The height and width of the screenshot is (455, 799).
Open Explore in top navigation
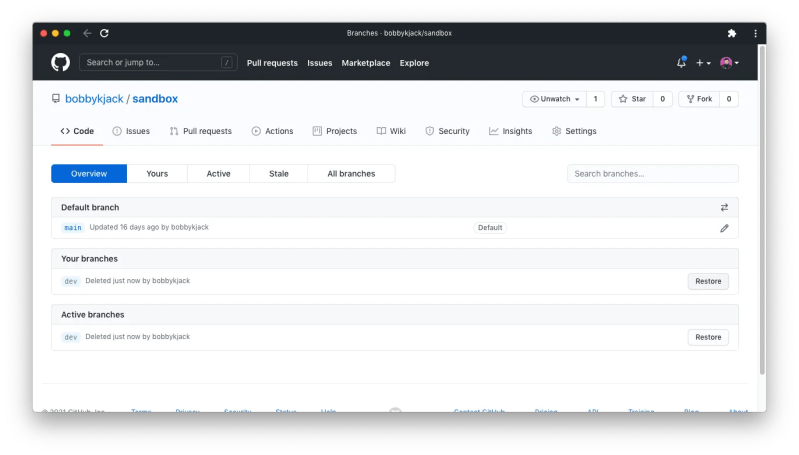pyautogui.click(x=414, y=63)
